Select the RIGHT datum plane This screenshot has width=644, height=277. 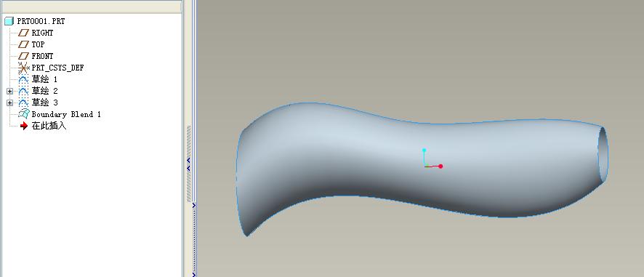42,33
